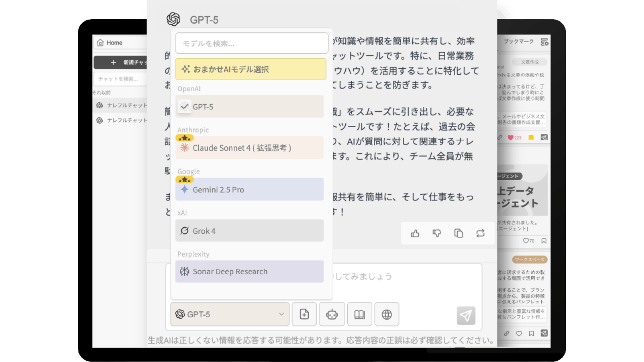Click the Perplexity logo icon
This screenshot has width=644, height=362.
(x=184, y=271)
